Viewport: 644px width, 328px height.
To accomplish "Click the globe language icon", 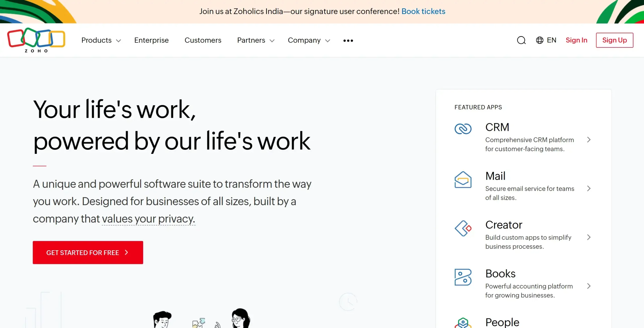I will [540, 40].
